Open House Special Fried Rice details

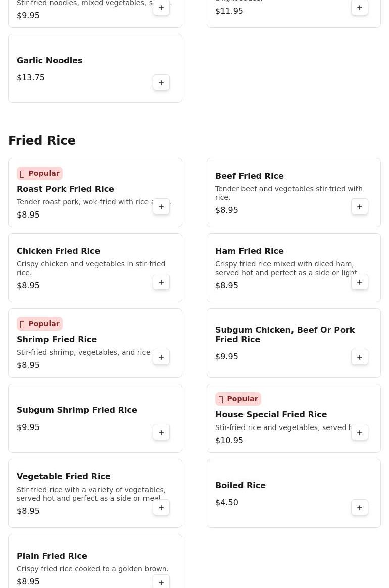pyautogui.click(x=271, y=414)
